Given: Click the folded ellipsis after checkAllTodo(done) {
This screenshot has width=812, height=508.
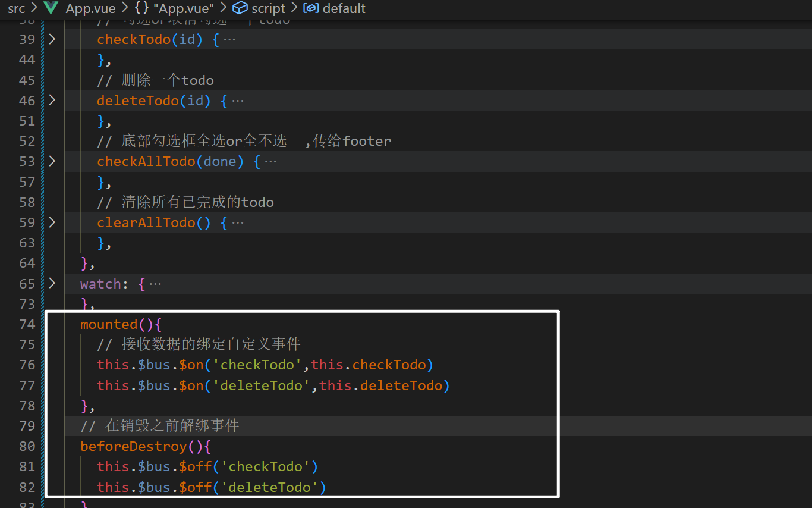Looking at the screenshot, I should [270, 162].
